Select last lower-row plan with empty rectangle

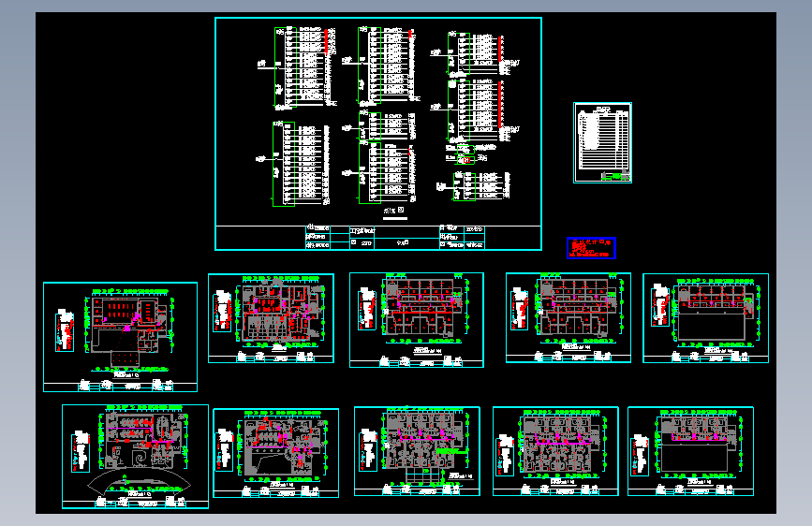tap(690, 451)
